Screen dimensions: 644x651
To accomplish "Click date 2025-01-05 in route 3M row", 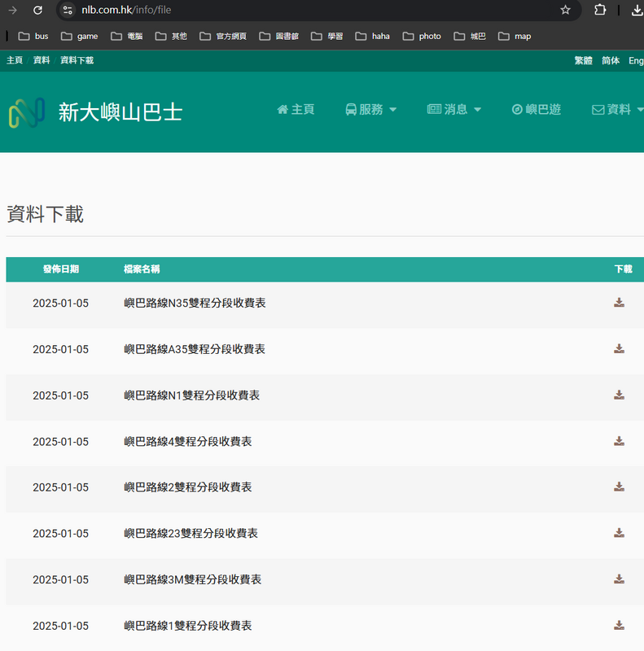I will pyautogui.click(x=61, y=579).
